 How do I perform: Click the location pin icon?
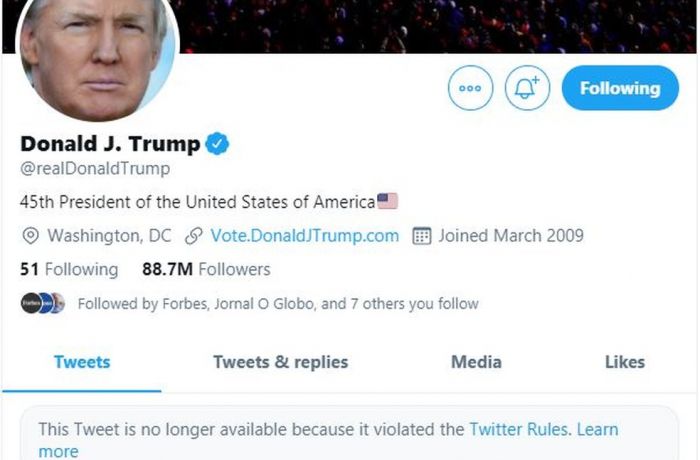click(30, 236)
